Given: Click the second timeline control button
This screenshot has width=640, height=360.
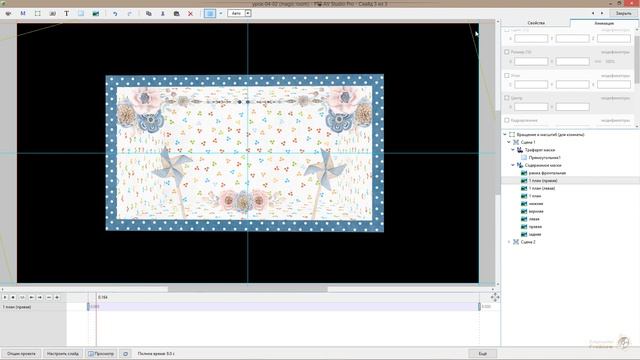Looking at the screenshot, I should [13, 298].
